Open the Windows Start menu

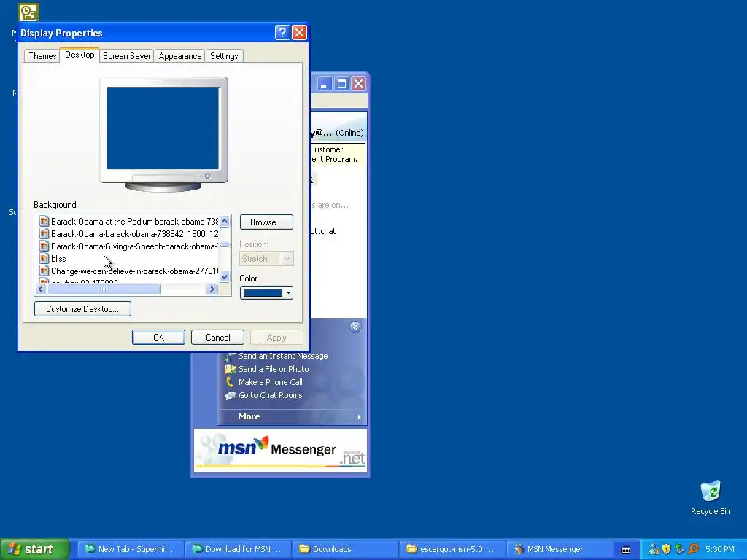click(35, 549)
